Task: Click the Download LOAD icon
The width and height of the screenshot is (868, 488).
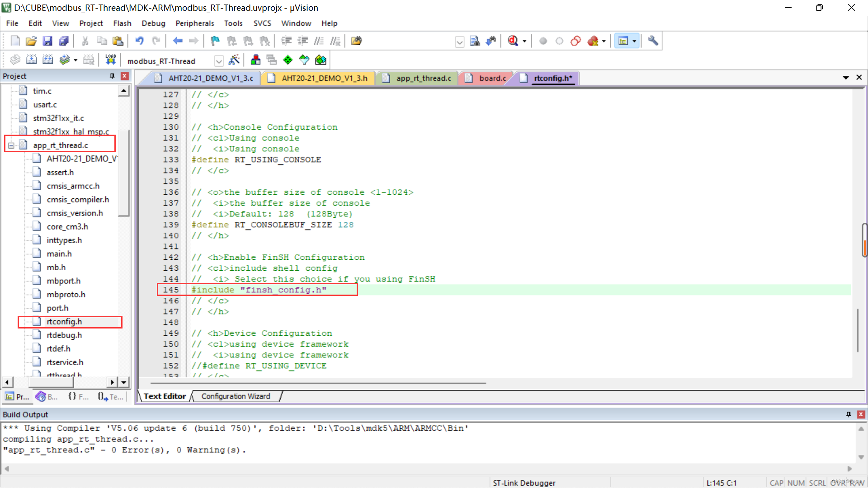Action: click(x=110, y=60)
